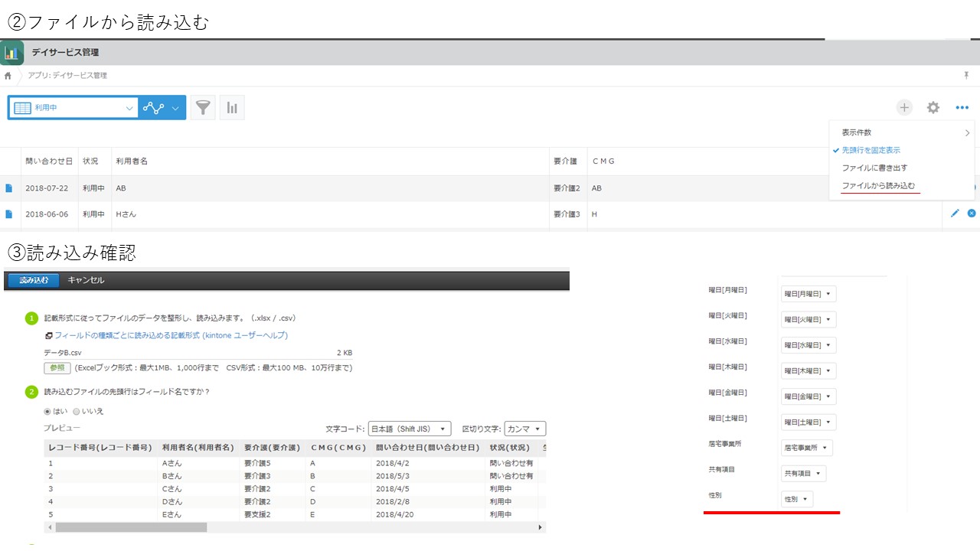Open the 区切り文字 カンマ dropdown

coord(524,429)
